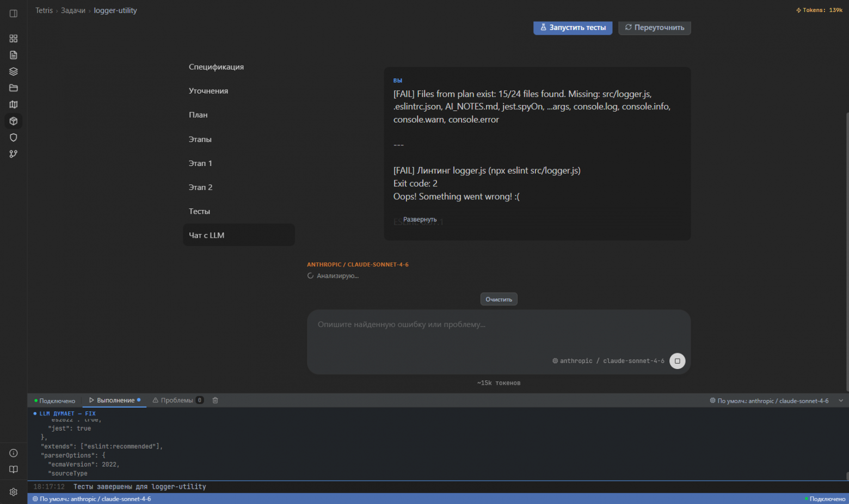The height and width of the screenshot is (504, 849).
Task: Open the Уточнения section
Action: click(x=239, y=91)
